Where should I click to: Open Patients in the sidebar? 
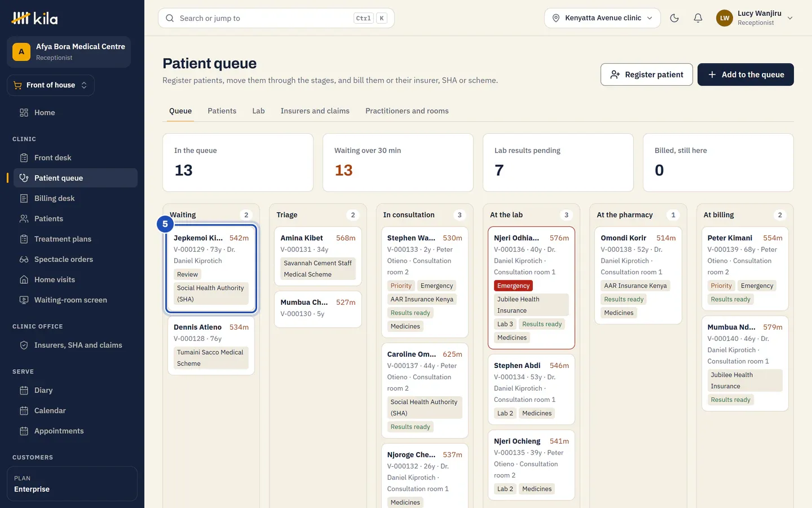click(76, 218)
